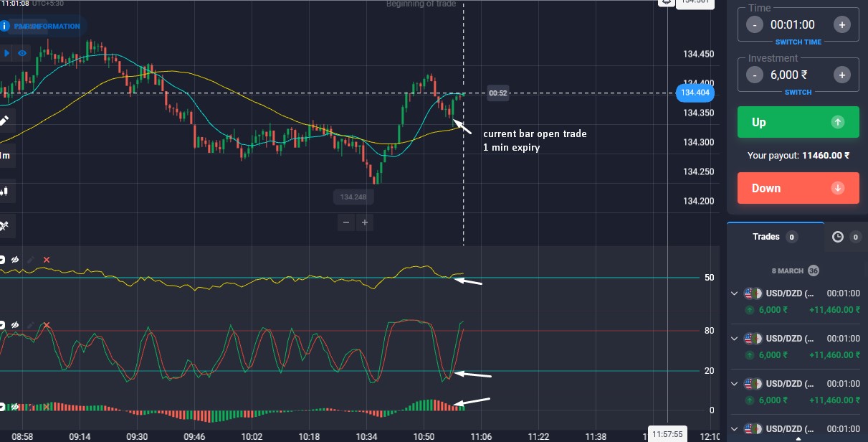Click the 00:52 countdown timer label
Screen dimensions: 868x442
click(497, 93)
